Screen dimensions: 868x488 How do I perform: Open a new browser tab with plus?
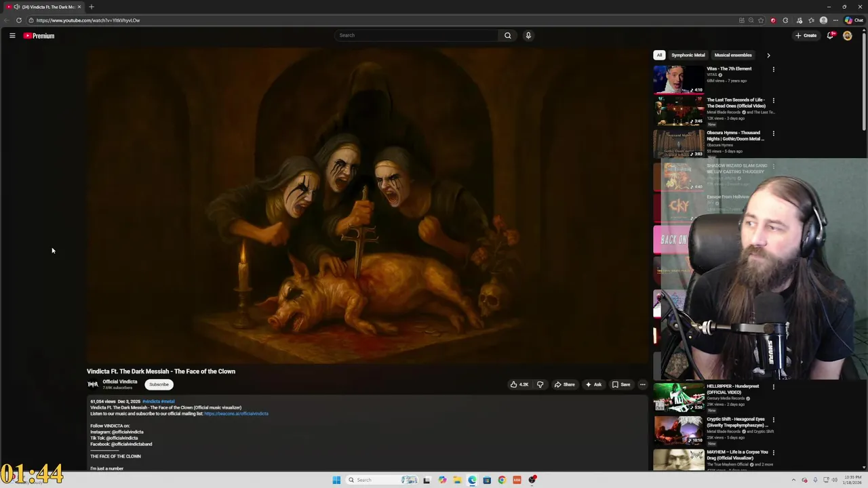coord(92,7)
